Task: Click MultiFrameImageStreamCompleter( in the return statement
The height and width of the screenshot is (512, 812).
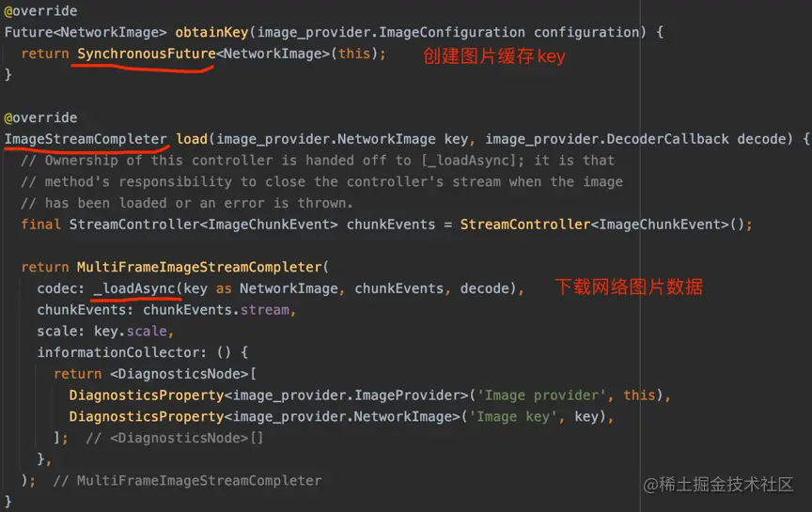Action: tap(202, 267)
